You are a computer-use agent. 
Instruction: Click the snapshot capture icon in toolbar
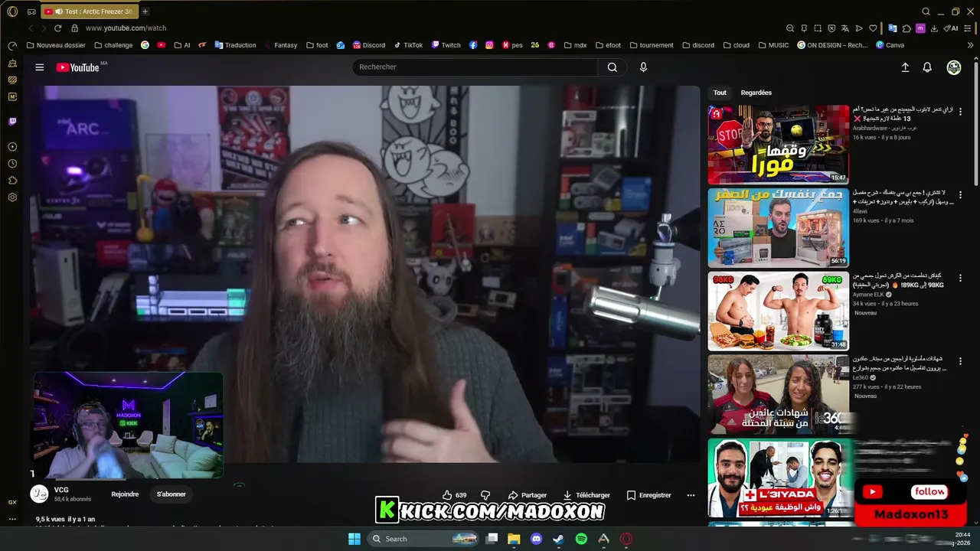(818, 28)
